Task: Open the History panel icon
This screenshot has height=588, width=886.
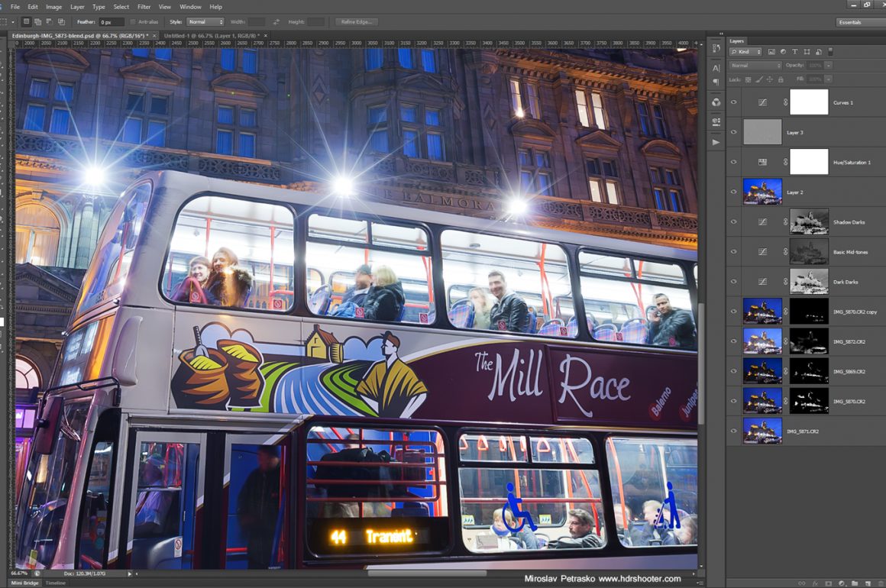Action: point(716,48)
